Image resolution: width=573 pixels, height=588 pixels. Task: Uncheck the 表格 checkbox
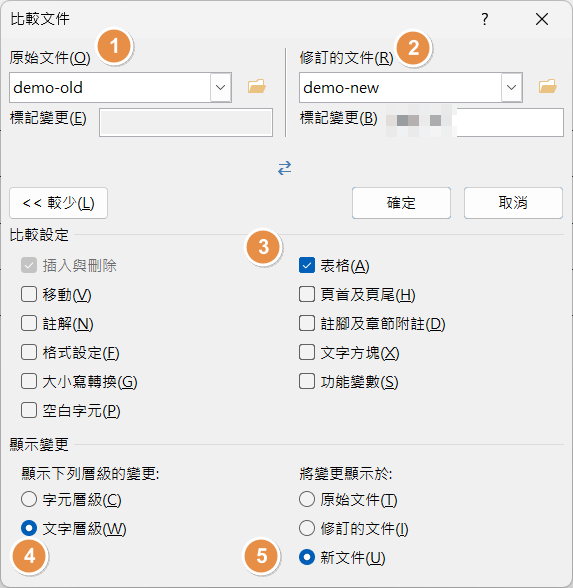pyautogui.click(x=307, y=265)
